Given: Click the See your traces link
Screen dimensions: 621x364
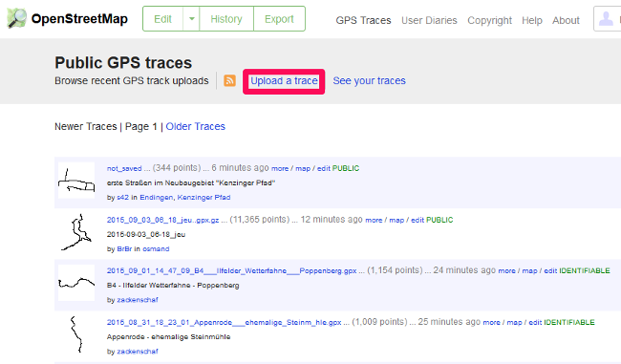Looking at the screenshot, I should coord(369,81).
